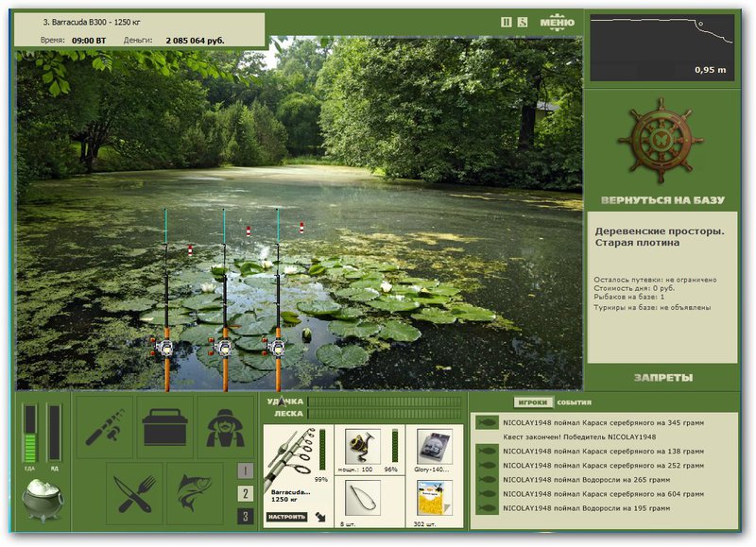Viewport: 756px width, 547px height.
Task: Click the ship wheel to return to base
Action: tap(659, 140)
